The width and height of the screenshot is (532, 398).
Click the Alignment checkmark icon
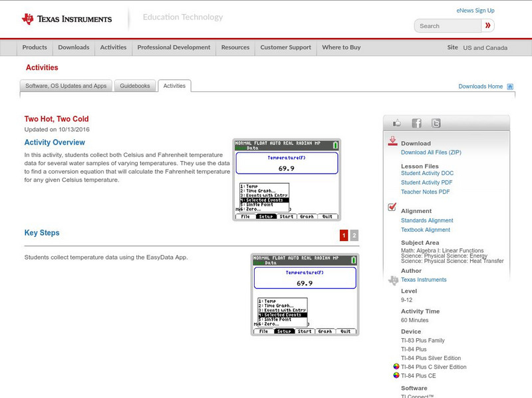(x=392, y=206)
